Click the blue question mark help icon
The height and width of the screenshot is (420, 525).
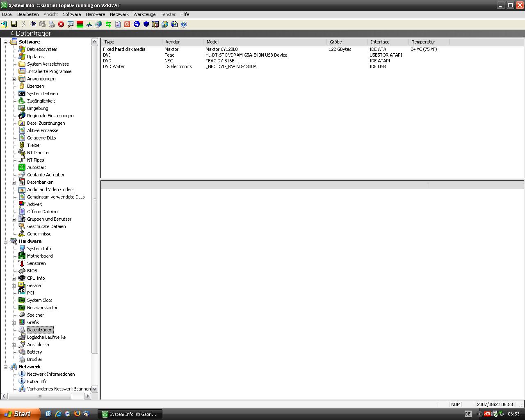[184, 24]
